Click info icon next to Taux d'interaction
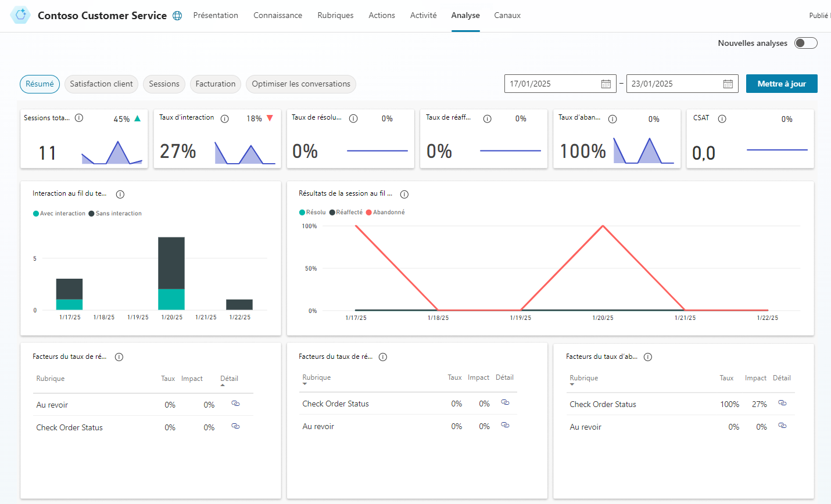Viewport: 831px width, 504px height. (224, 118)
